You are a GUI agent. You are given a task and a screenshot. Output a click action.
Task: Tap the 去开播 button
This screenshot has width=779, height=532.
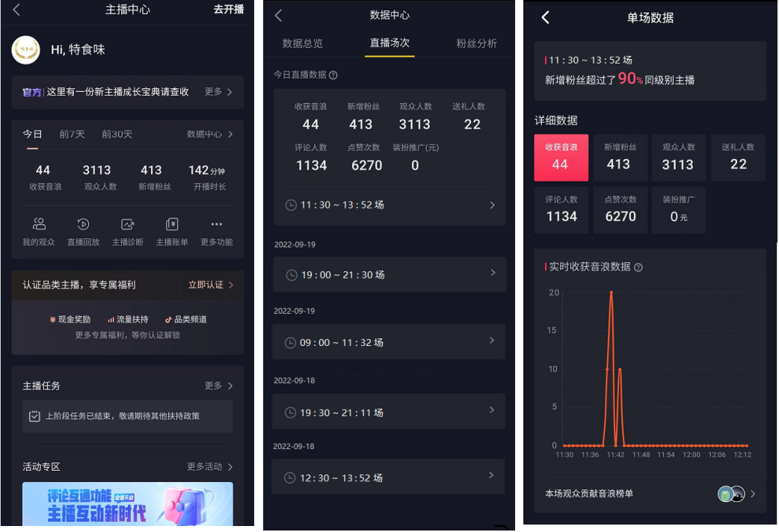[x=229, y=10]
